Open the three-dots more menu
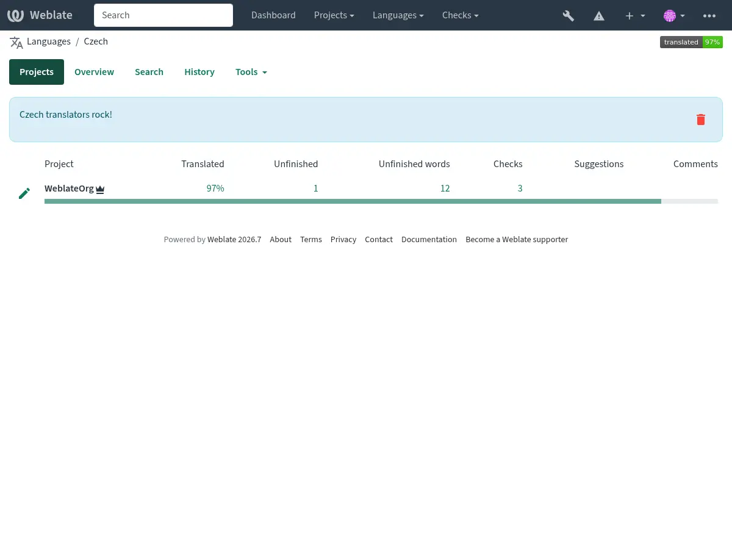The width and height of the screenshot is (732, 560). click(x=709, y=16)
